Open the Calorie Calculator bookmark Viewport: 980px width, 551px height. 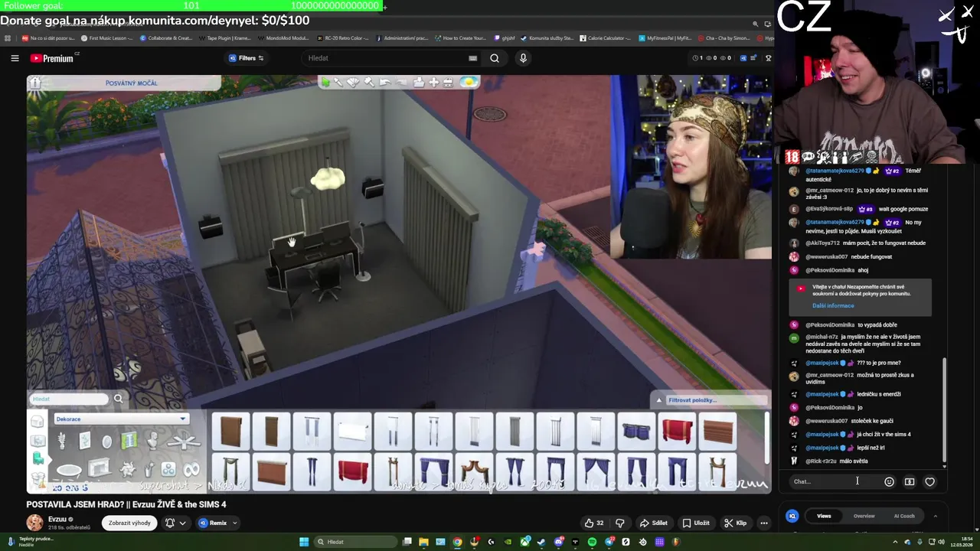click(605, 37)
